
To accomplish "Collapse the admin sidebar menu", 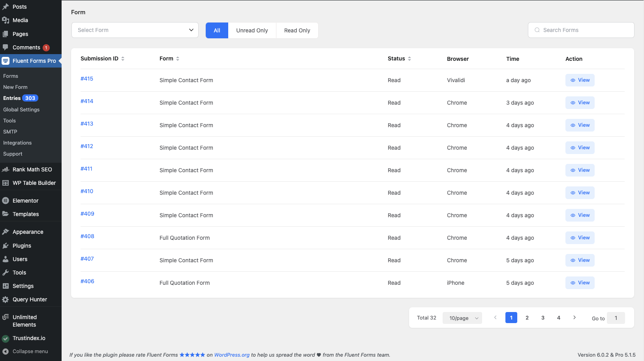I will [6, 351].
